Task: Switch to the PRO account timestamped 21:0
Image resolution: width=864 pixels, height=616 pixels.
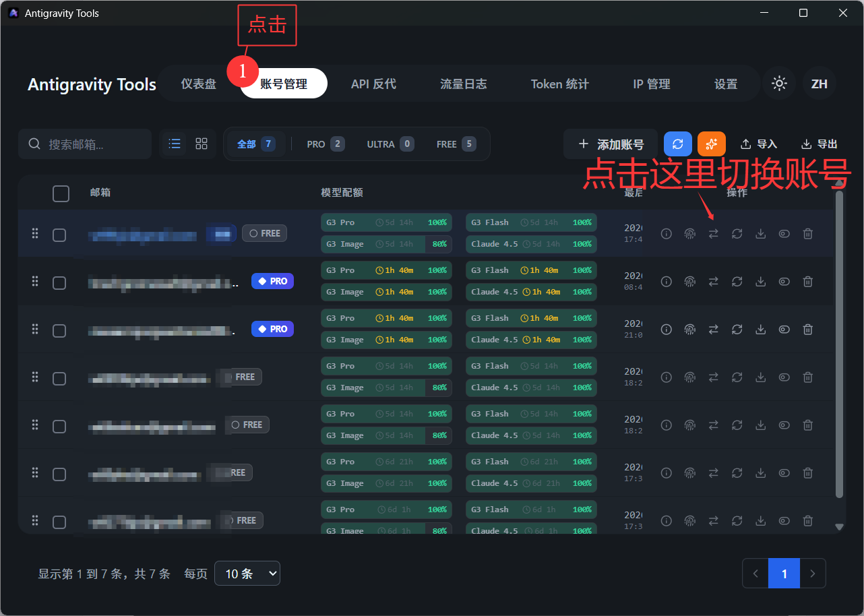Action: (x=713, y=330)
